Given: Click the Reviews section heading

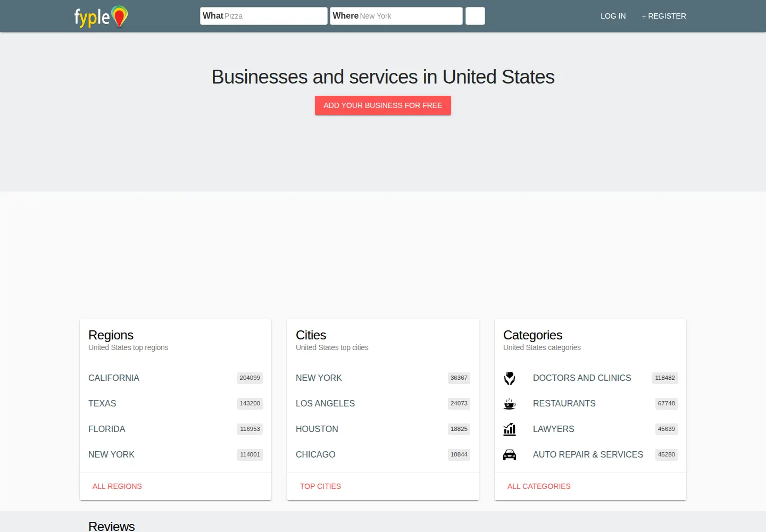Looking at the screenshot, I should (x=112, y=526).
